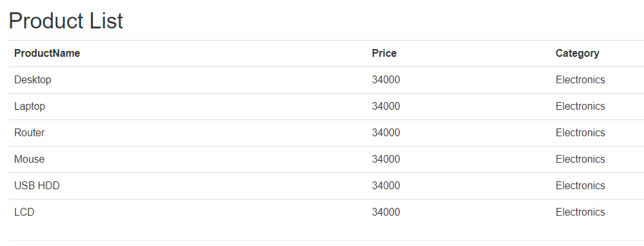Select the ProductName column header

[47, 53]
